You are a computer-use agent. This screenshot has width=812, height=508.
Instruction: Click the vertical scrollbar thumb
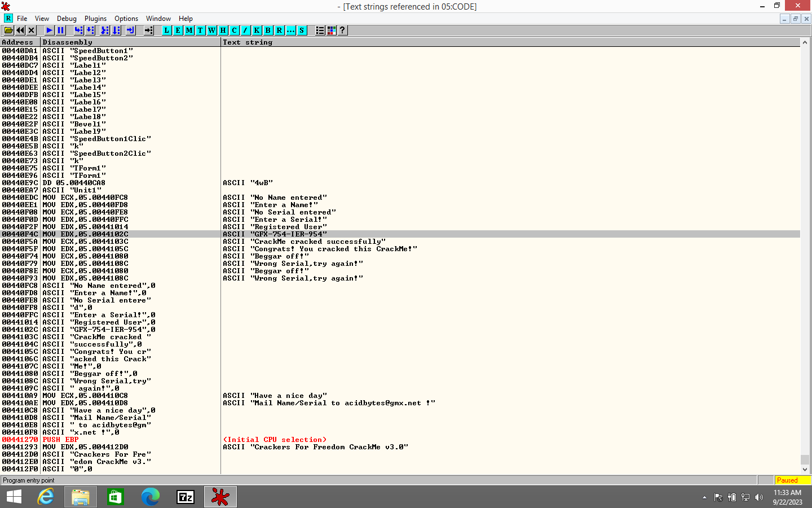pos(805,459)
